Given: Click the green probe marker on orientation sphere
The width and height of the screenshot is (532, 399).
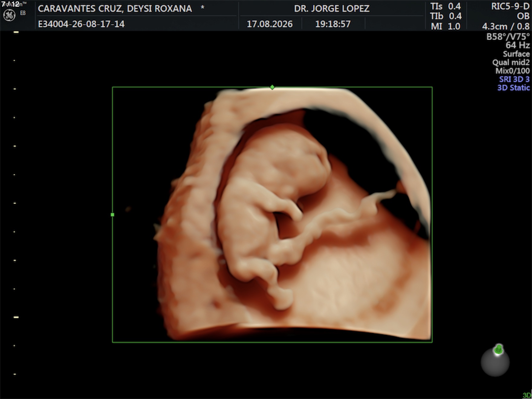Looking at the screenshot, I should click(498, 349).
